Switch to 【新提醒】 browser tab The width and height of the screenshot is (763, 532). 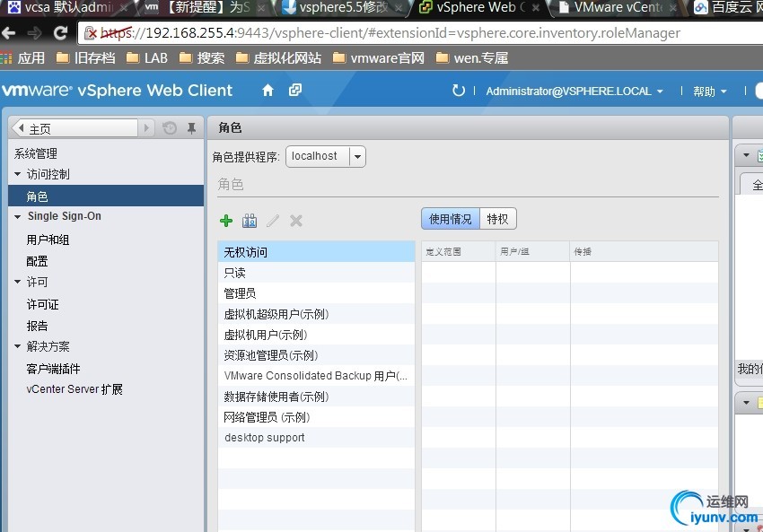coord(205,7)
